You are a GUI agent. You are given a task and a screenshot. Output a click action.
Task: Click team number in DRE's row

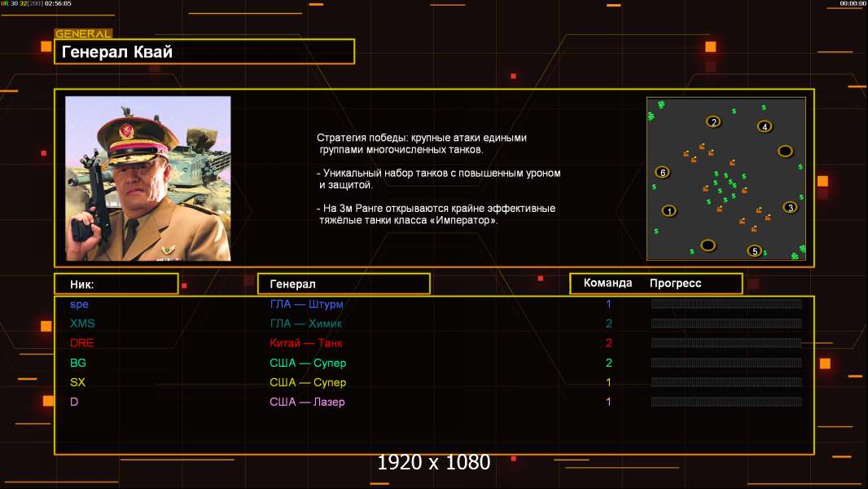608,343
